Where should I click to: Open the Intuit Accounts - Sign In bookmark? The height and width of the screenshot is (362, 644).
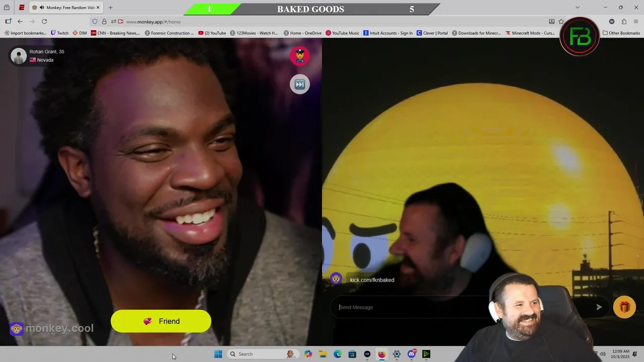point(388,33)
